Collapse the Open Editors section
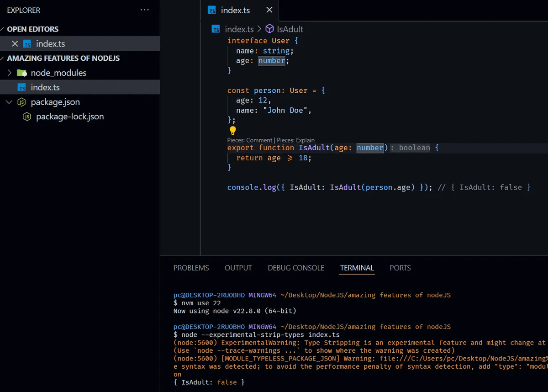The height and width of the screenshot is (392, 548). pyautogui.click(x=2, y=29)
